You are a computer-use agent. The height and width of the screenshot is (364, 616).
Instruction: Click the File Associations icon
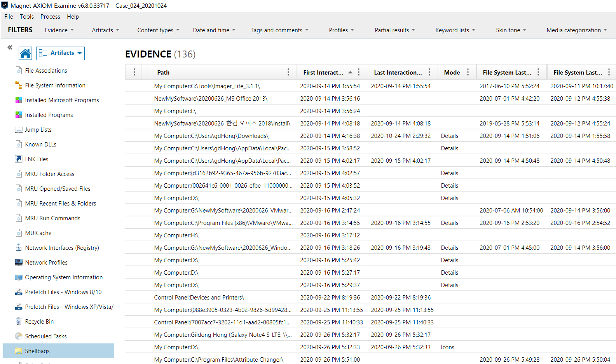pyautogui.click(x=19, y=70)
